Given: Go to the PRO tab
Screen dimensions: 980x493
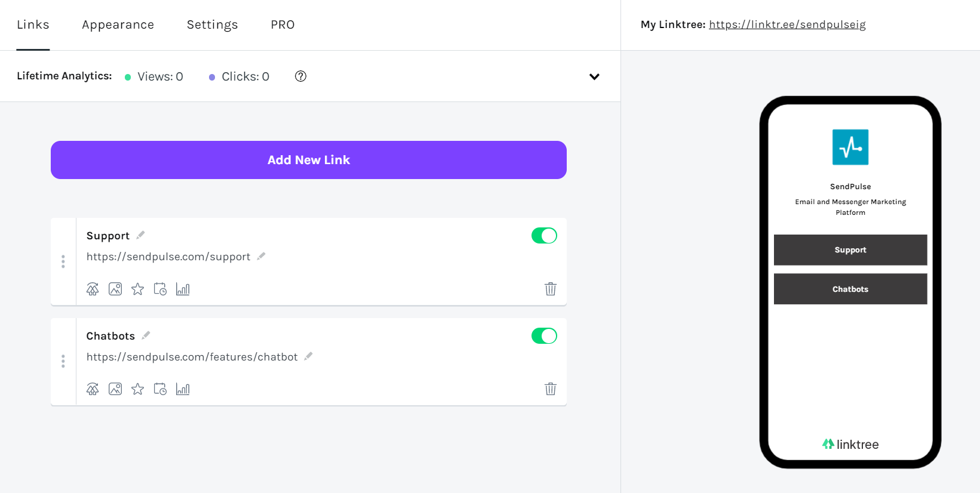Looking at the screenshot, I should tap(282, 24).
